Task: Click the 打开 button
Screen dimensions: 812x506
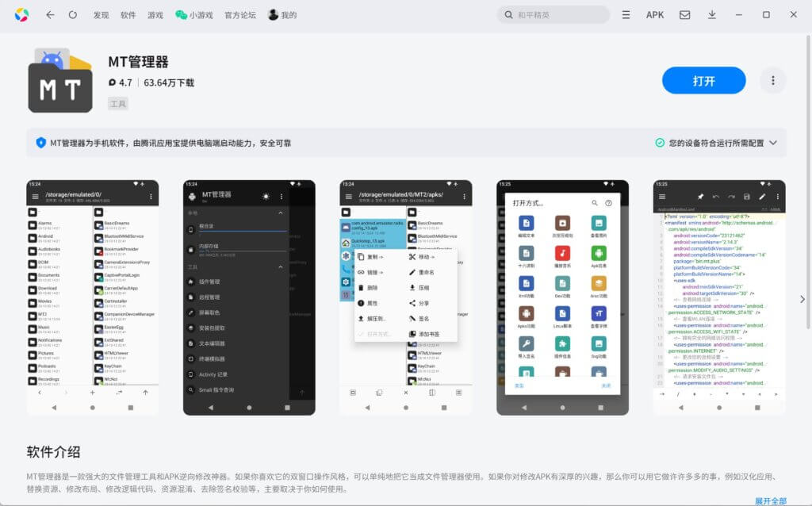Action: point(704,81)
